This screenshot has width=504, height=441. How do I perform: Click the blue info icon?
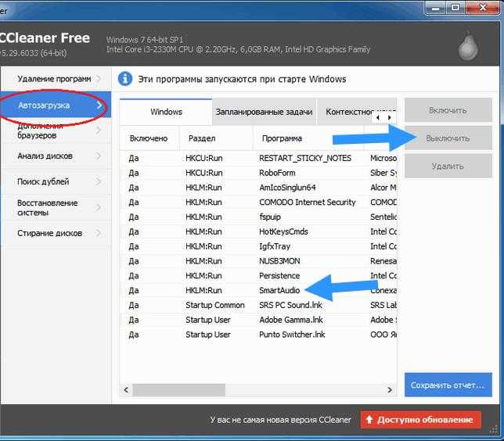click(x=125, y=79)
